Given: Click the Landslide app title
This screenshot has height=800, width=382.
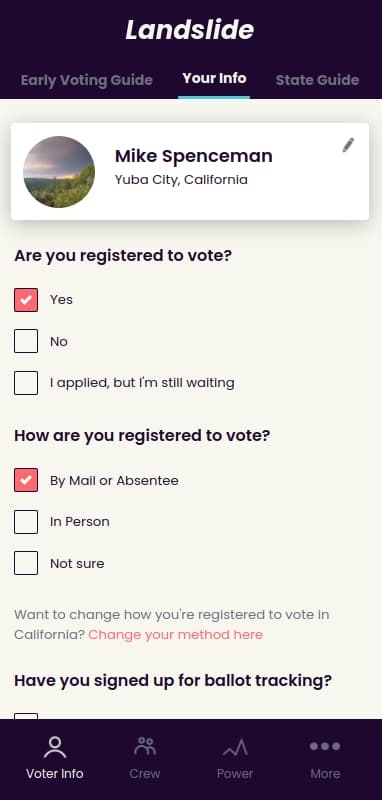Looking at the screenshot, I should [x=190, y=30].
